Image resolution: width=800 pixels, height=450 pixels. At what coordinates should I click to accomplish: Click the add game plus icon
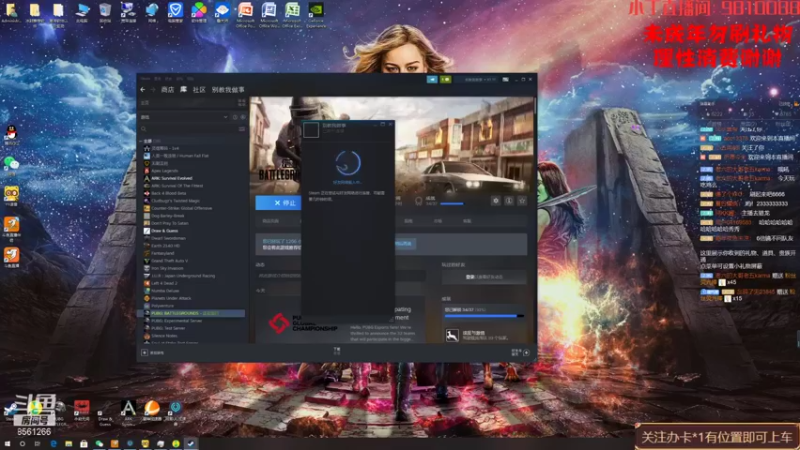[x=144, y=353]
